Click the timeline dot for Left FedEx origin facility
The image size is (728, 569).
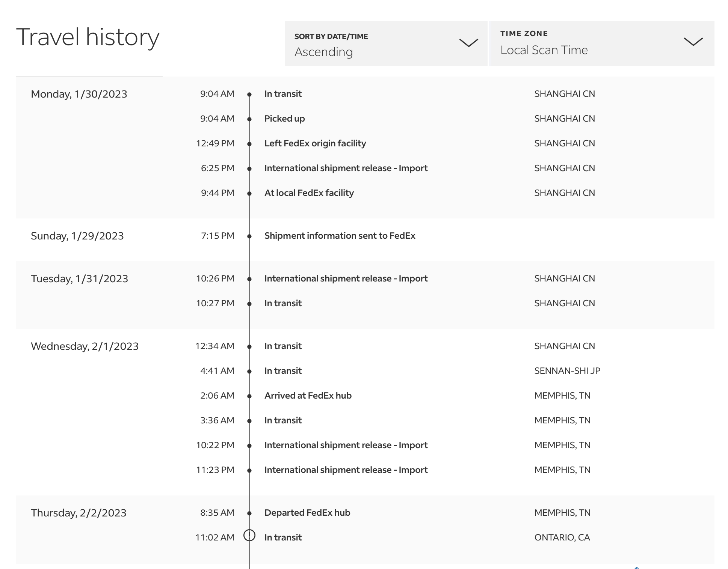click(249, 144)
